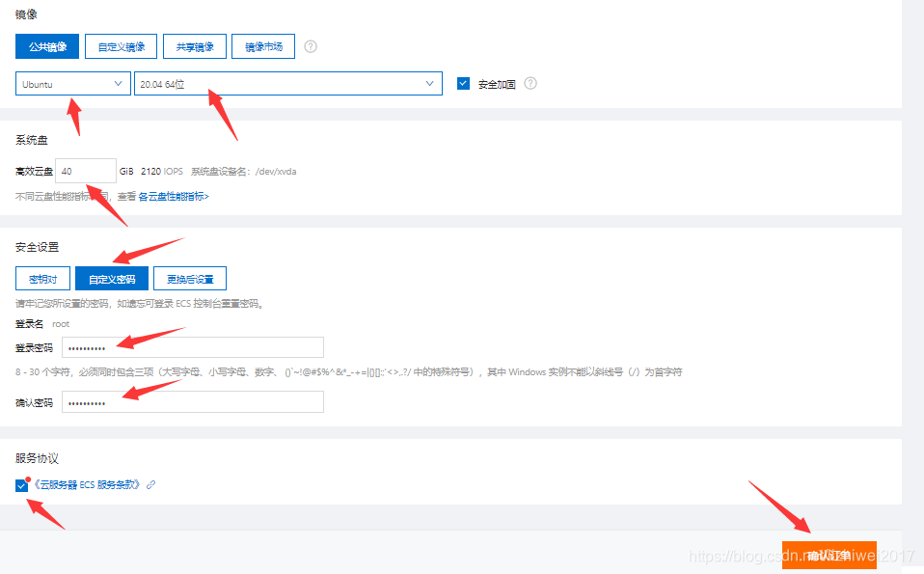Switch to the 自定义镜像 tab
This screenshot has height=574, width=924.
click(121, 46)
